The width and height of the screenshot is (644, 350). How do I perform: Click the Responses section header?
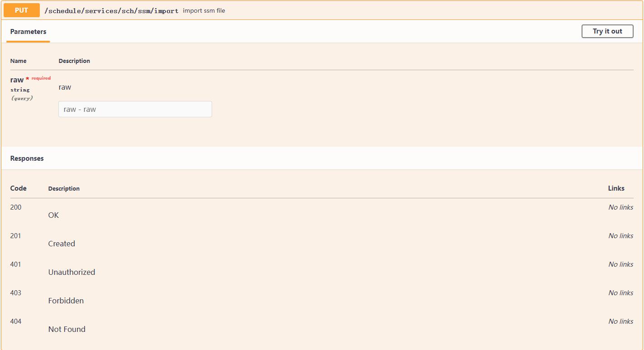[x=27, y=158]
